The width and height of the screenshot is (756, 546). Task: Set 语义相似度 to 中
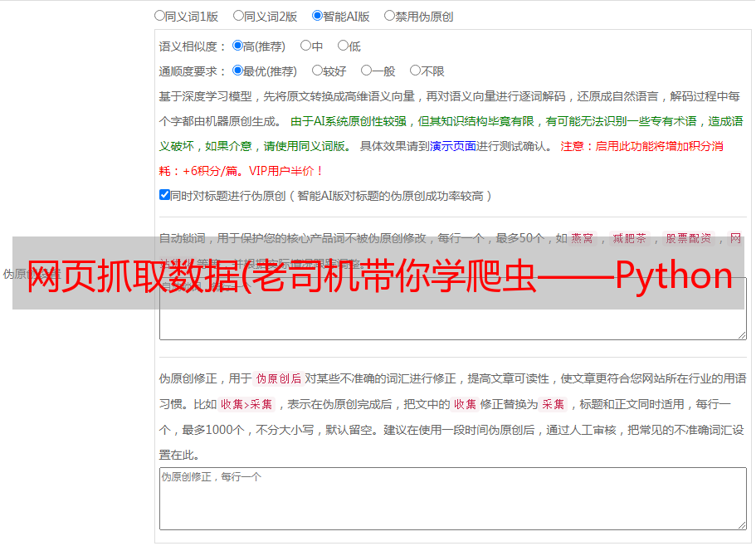point(305,46)
